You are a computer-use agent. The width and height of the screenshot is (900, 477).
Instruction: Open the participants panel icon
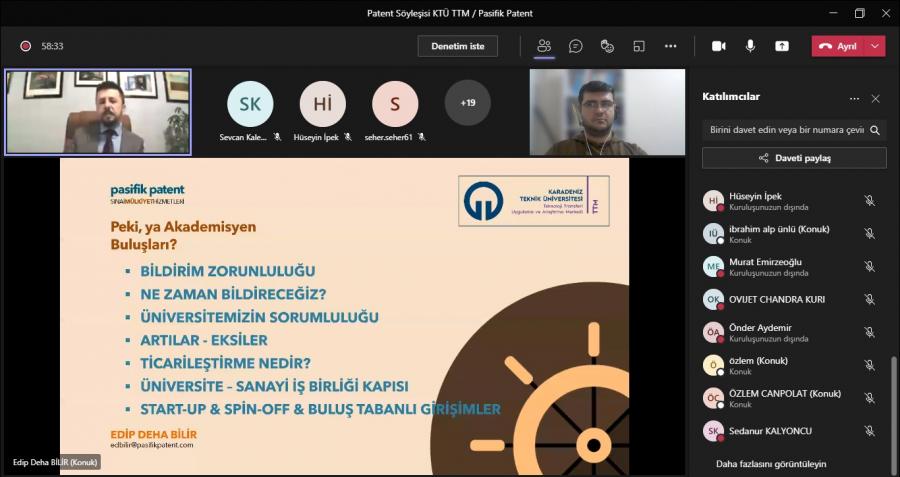click(x=544, y=46)
